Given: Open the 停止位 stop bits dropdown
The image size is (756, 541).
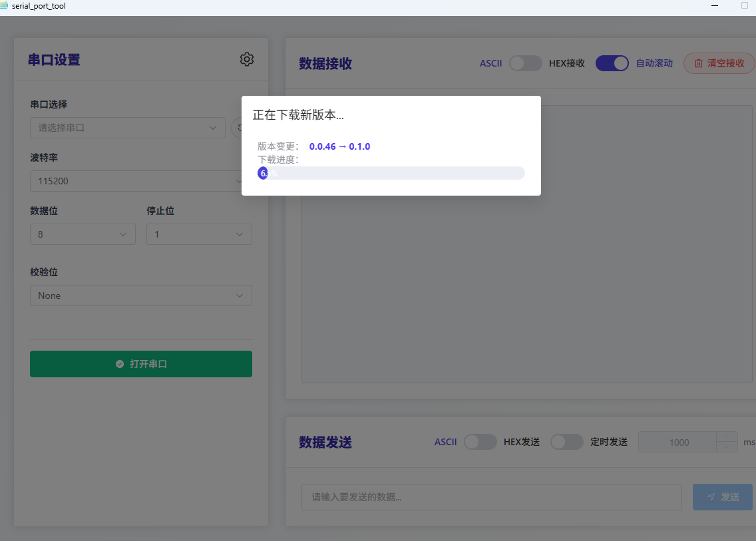Looking at the screenshot, I should click(x=199, y=234).
